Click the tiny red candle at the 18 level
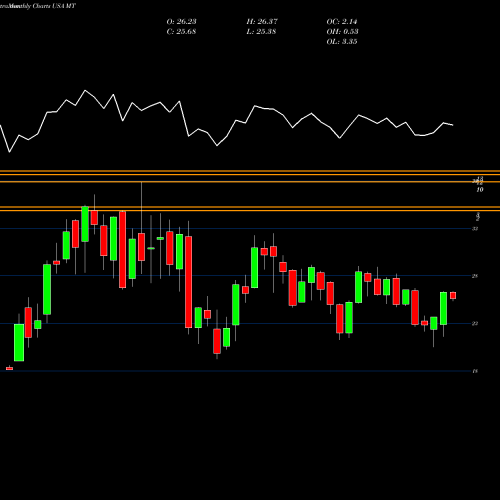Screen dimensions: 500x500 [9, 368]
